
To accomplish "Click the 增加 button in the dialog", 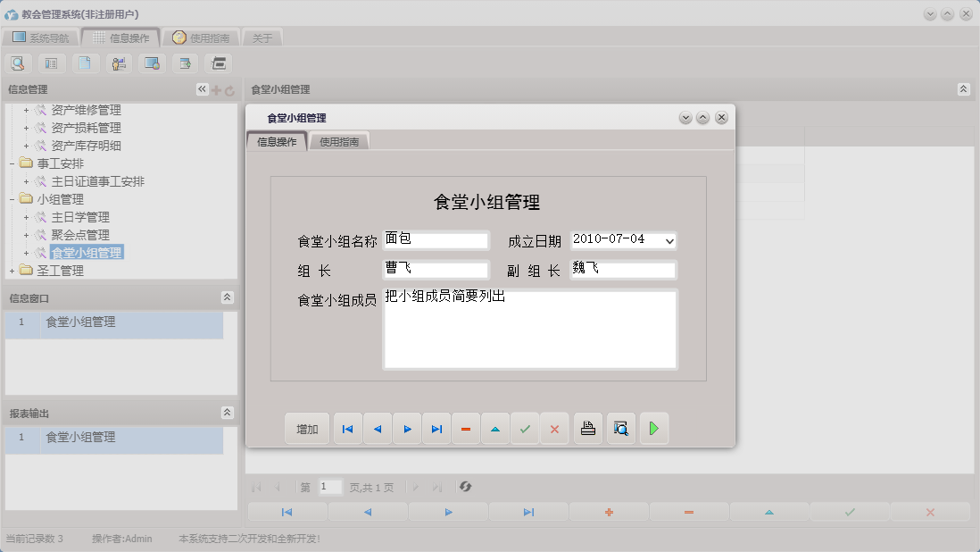I will tap(307, 429).
